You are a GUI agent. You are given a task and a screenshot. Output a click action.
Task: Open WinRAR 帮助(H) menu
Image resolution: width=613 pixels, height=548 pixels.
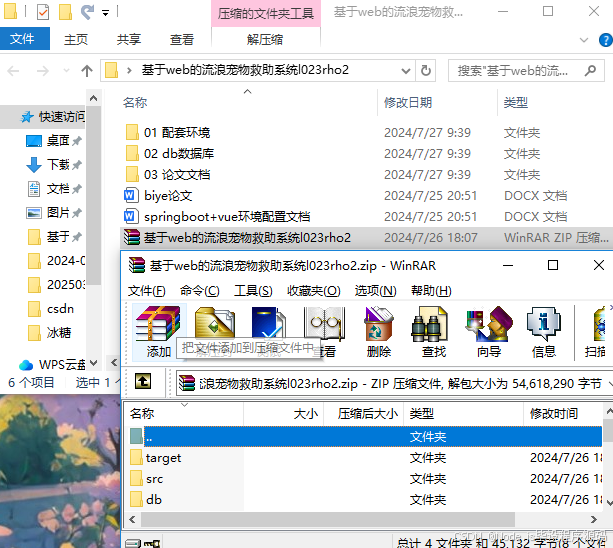click(431, 290)
